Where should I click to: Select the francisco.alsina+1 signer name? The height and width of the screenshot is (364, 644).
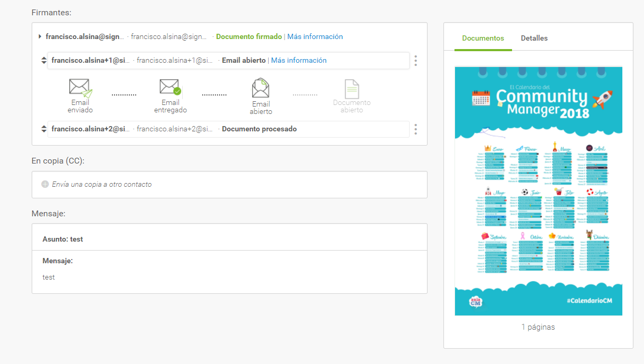point(91,61)
